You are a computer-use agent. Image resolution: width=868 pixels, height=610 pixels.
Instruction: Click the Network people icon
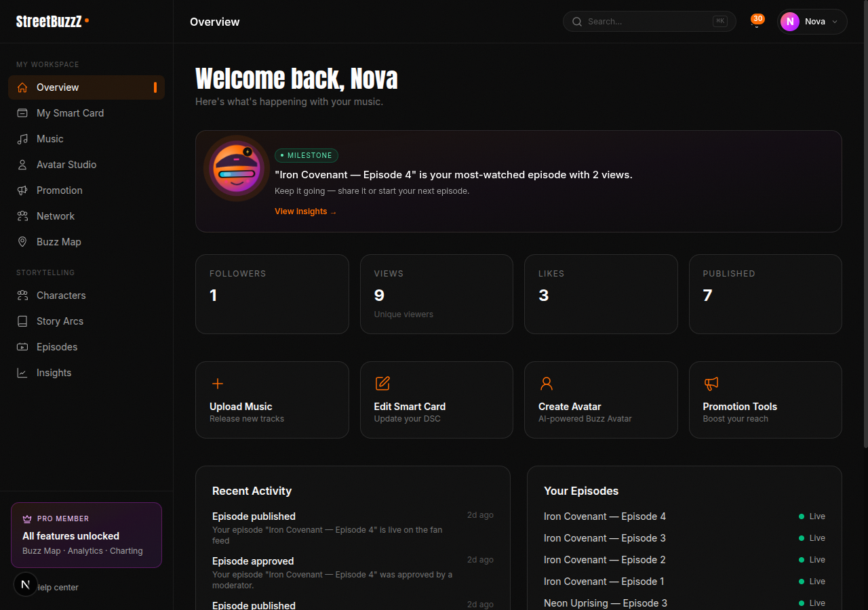pos(22,216)
